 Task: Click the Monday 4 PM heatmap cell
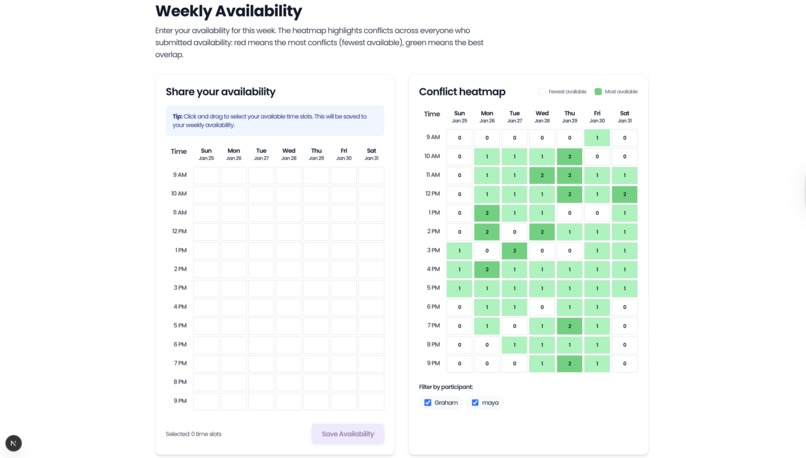(x=487, y=269)
